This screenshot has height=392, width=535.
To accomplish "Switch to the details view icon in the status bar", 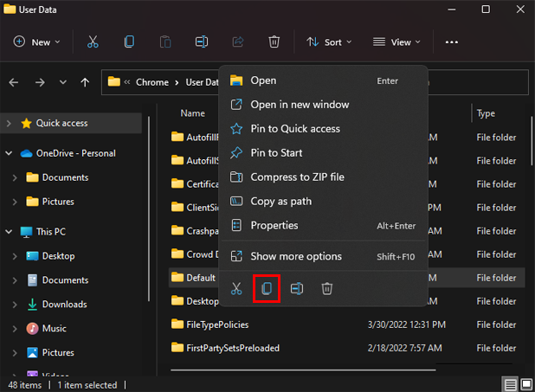I will coord(510,385).
